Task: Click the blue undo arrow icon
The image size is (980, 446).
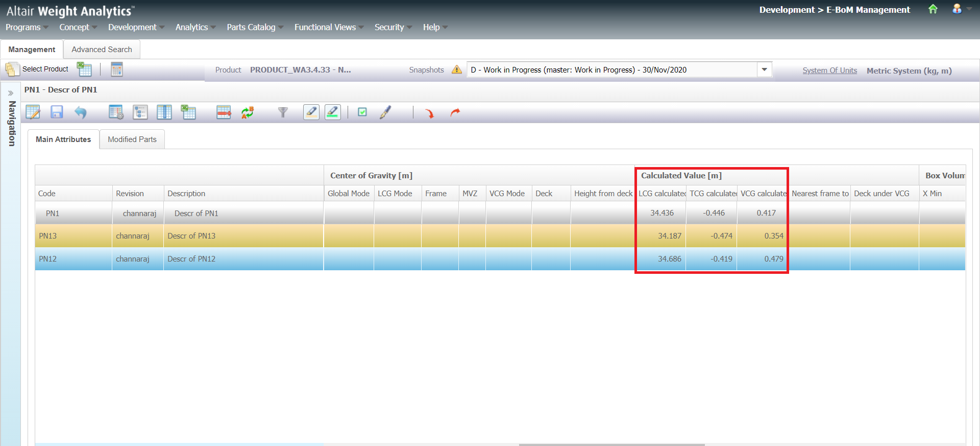Action: click(81, 112)
